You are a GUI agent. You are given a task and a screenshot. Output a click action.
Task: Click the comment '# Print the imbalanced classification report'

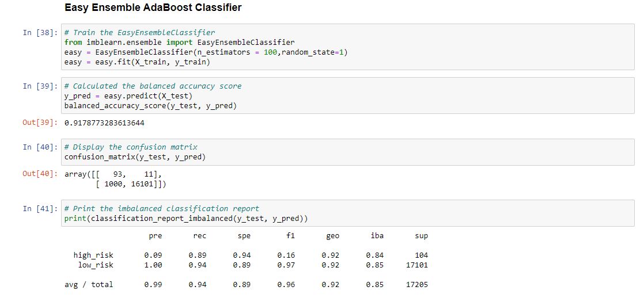coord(162,208)
